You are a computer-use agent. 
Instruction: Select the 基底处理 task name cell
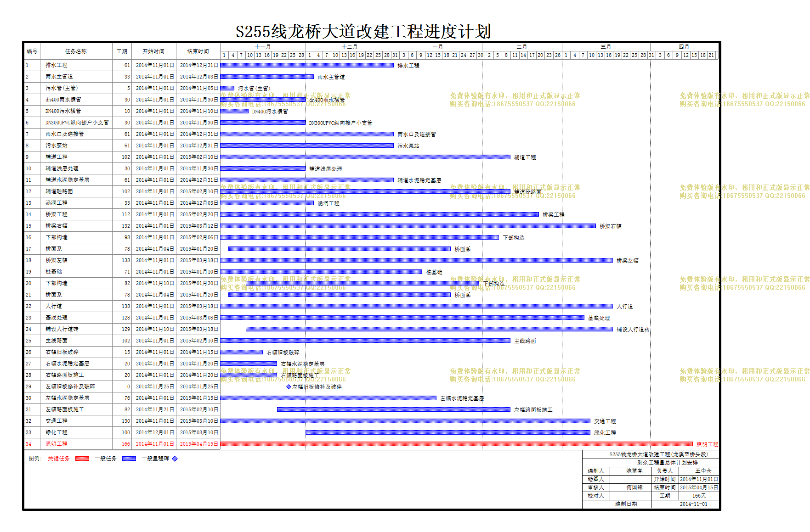76,318
